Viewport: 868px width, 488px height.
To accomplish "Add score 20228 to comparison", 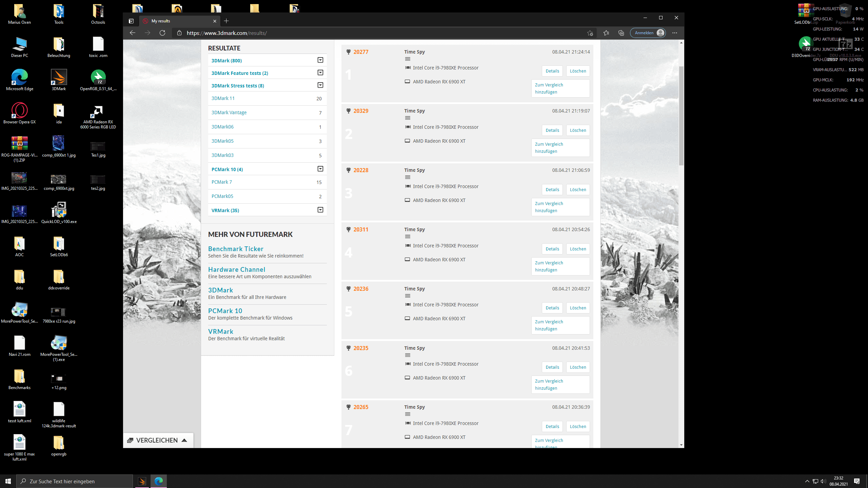I will click(x=560, y=207).
